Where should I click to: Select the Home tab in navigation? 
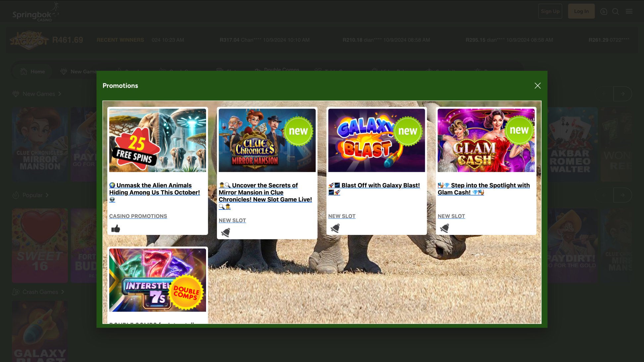coord(32,71)
